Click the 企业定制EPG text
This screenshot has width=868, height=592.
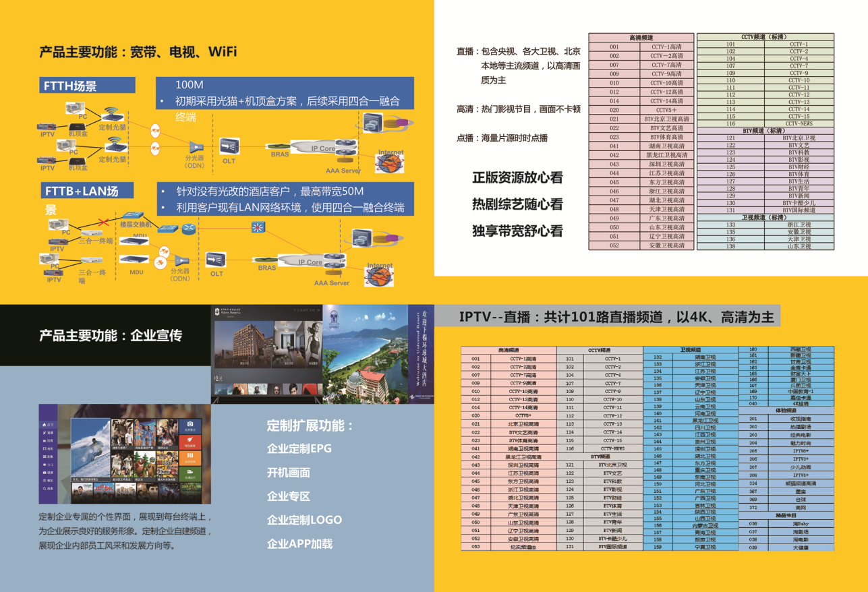click(x=299, y=448)
